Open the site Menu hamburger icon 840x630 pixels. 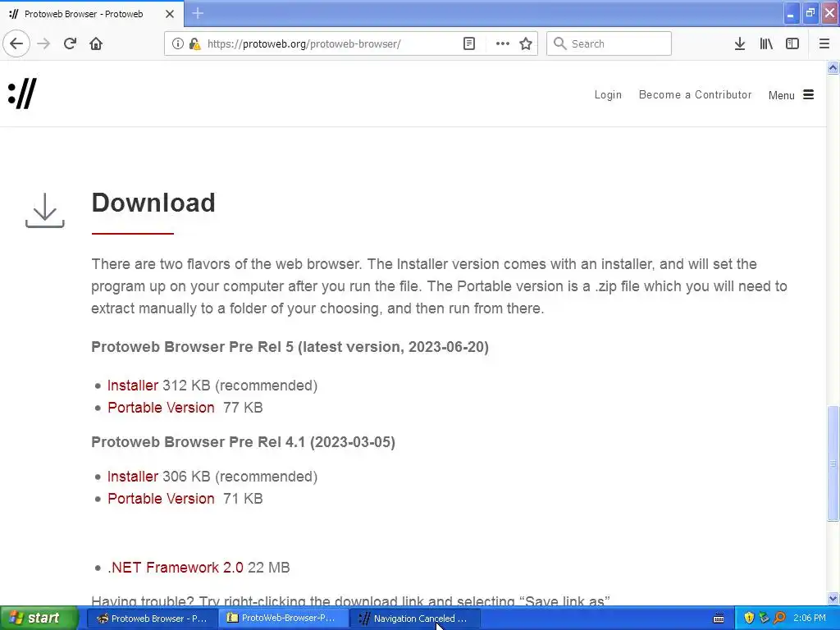[x=808, y=95]
